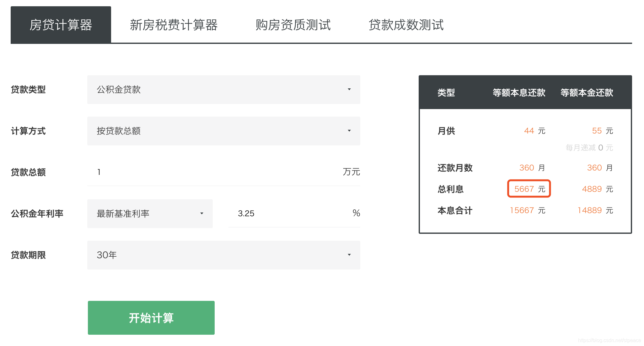Select the 贷款成数测试 tab

(406, 25)
